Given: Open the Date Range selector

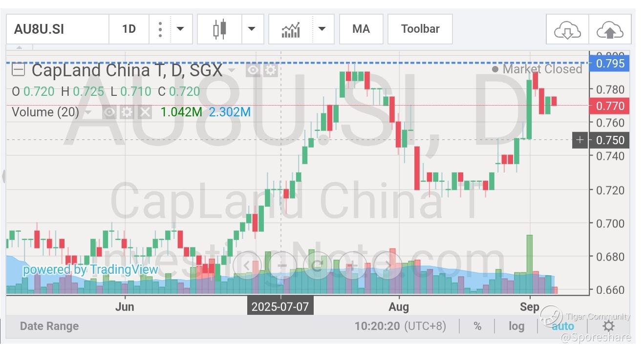Looking at the screenshot, I should point(49,326).
